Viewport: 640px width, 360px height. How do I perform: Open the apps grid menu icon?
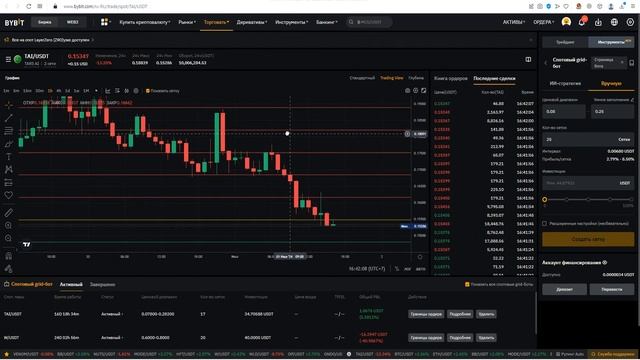[x=104, y=22]
